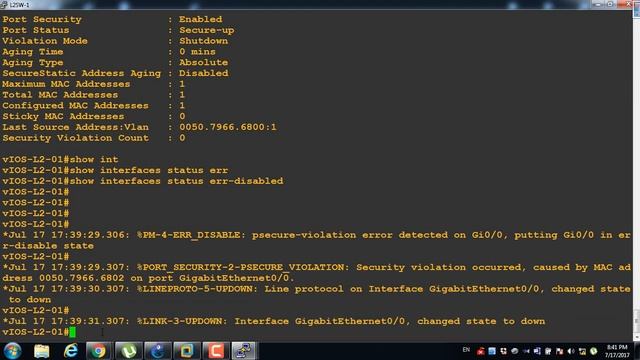Screen dimensions: 640x360
Task: Open uTorrent from the taskbar
Action: tap(129, 351)
